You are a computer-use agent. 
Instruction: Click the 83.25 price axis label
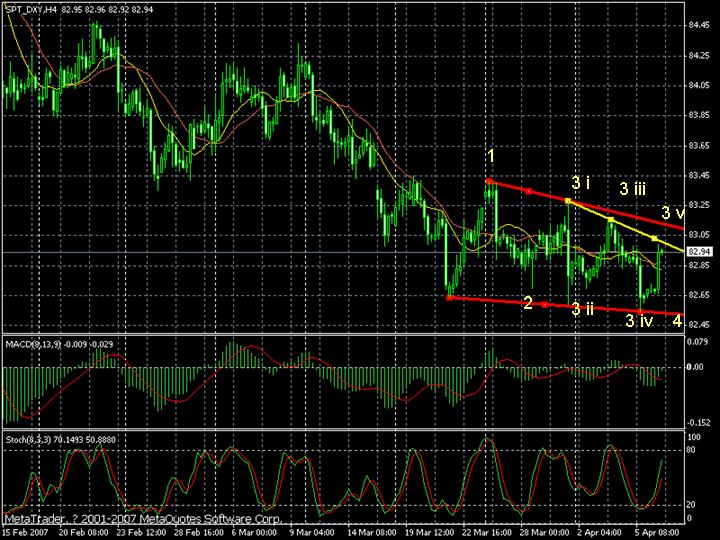(699, 205)
